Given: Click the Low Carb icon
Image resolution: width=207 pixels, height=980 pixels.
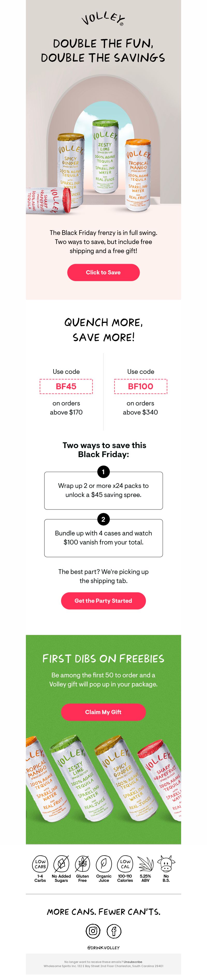Looking at the screenshot, I should [40, 864].
